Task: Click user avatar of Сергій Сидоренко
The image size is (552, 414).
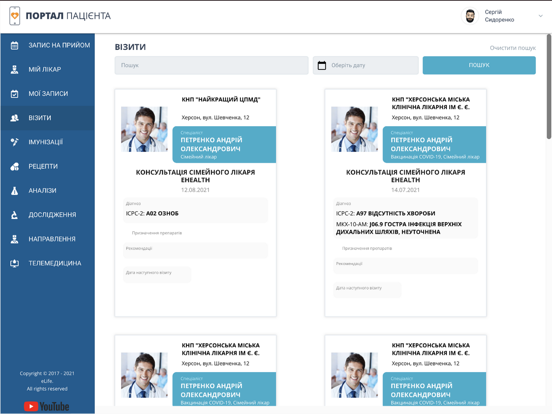Action: coord(470,16)
